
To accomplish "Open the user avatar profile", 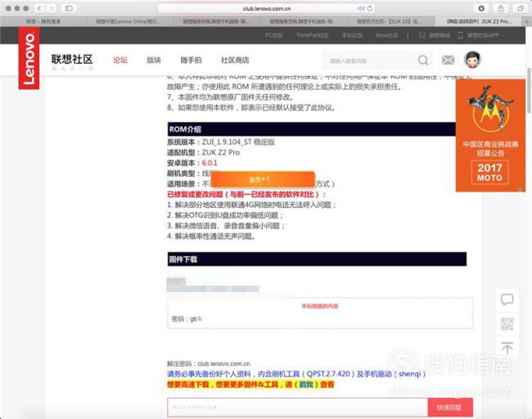I will pyautogui.click(x=472, y=60).
